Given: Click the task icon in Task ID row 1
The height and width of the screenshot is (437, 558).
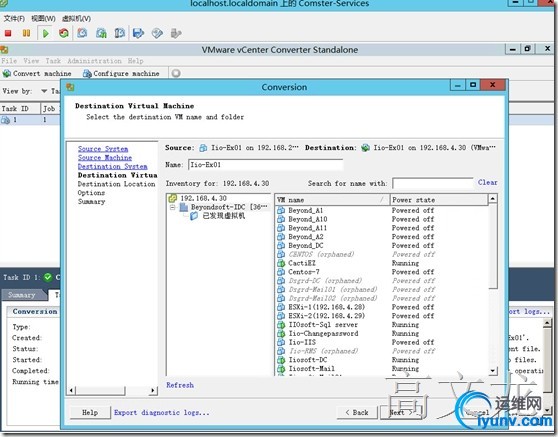Looking at the screenshot, I should [5, 120].
